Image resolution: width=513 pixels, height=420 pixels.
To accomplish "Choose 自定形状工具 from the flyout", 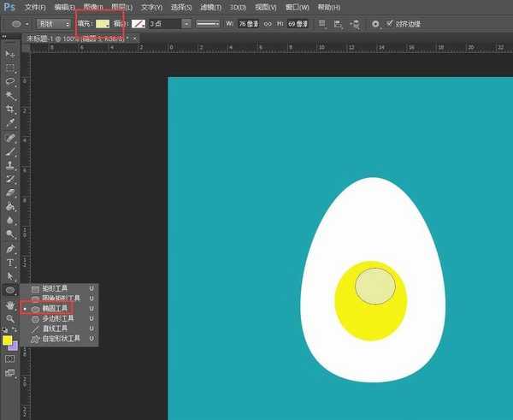I will coord(62,339).
